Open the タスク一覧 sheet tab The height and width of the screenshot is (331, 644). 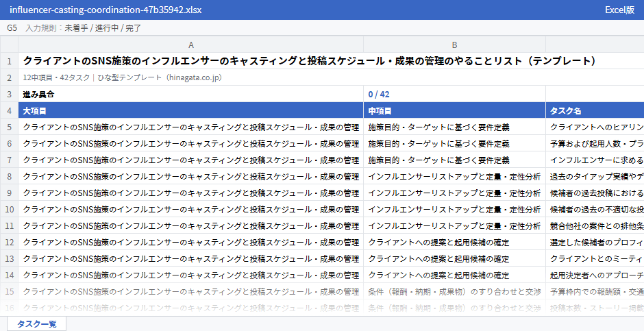click(36, 323)
